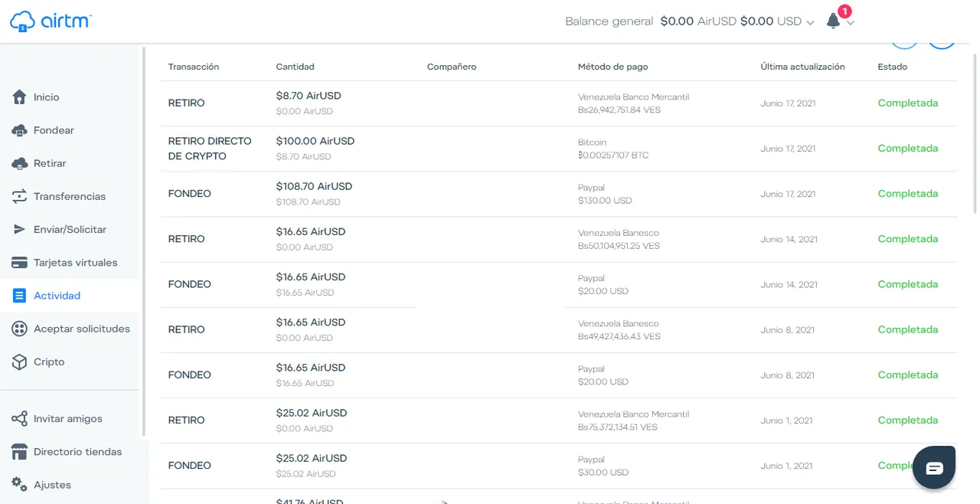Select the Cripto cube icon

click(x=20, y=362)
